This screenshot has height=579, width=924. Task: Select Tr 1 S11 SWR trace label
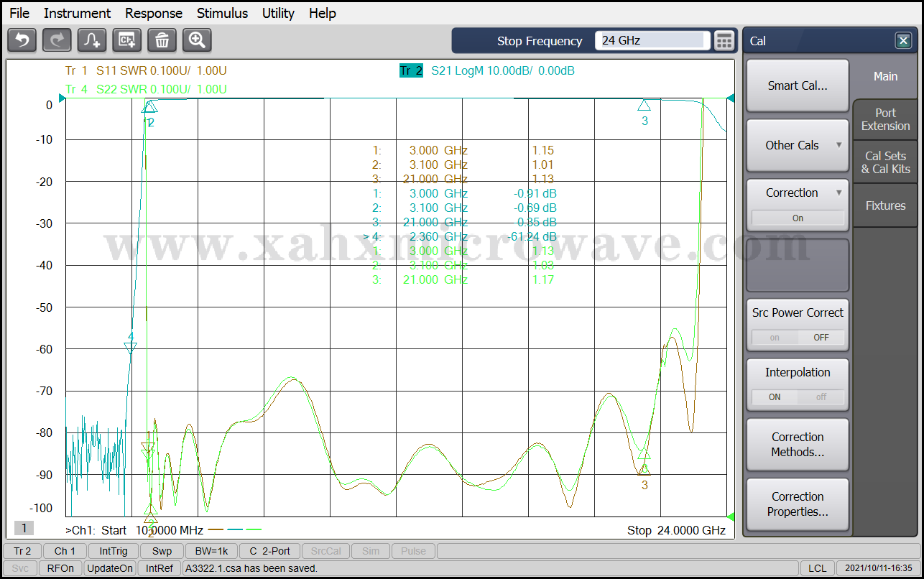coord(146,70)
